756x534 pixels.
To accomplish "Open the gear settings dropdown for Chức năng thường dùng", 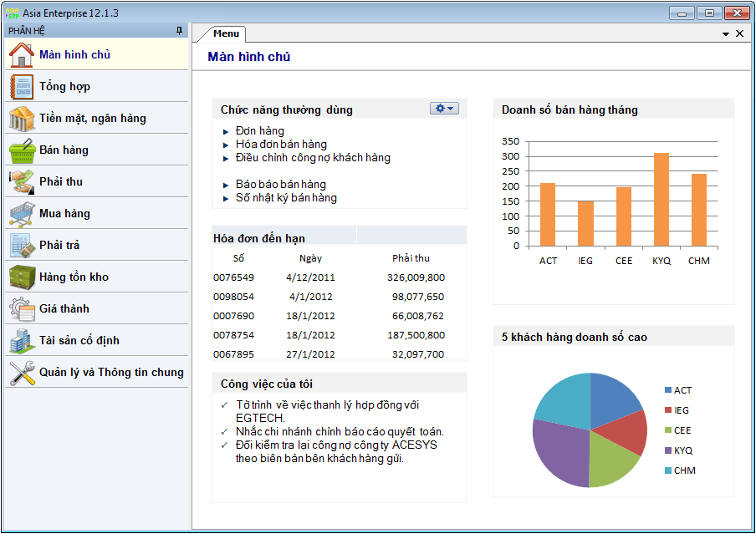I will (x=443, y=109).
